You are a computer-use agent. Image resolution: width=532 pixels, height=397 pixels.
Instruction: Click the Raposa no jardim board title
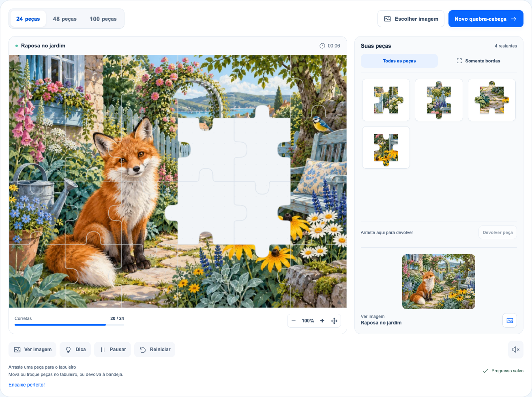[x=43, y=46]
